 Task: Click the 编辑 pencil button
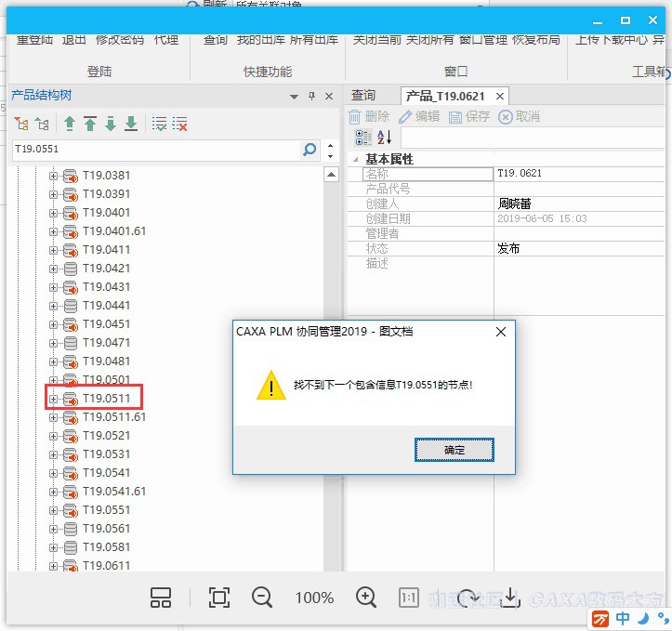click(x=419, y=116)
